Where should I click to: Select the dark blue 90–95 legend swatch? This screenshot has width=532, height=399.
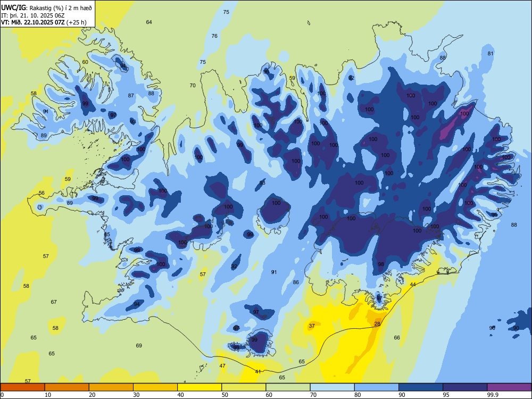click(421, 387)
